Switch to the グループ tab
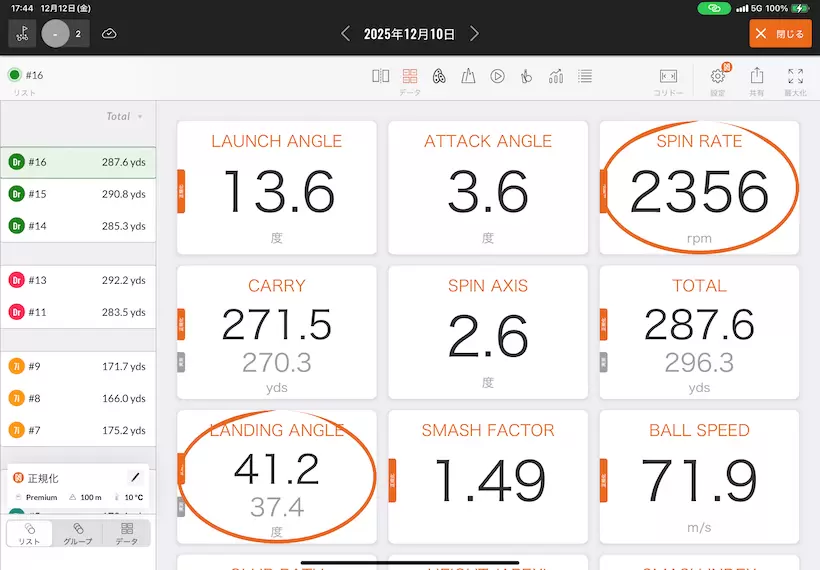The width and height of the screenshot is (820, 570). tap(78, 533)
